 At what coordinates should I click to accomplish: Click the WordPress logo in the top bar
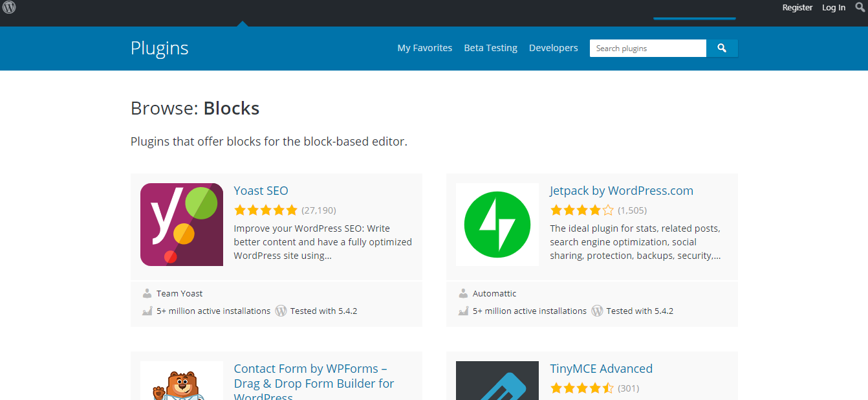(9, 7)
